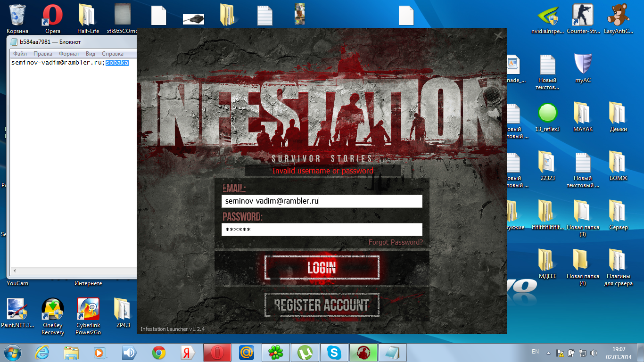The image size is (644, 362).
Task: Switch to Opera in the taskbar
Action: pos(217,352)
